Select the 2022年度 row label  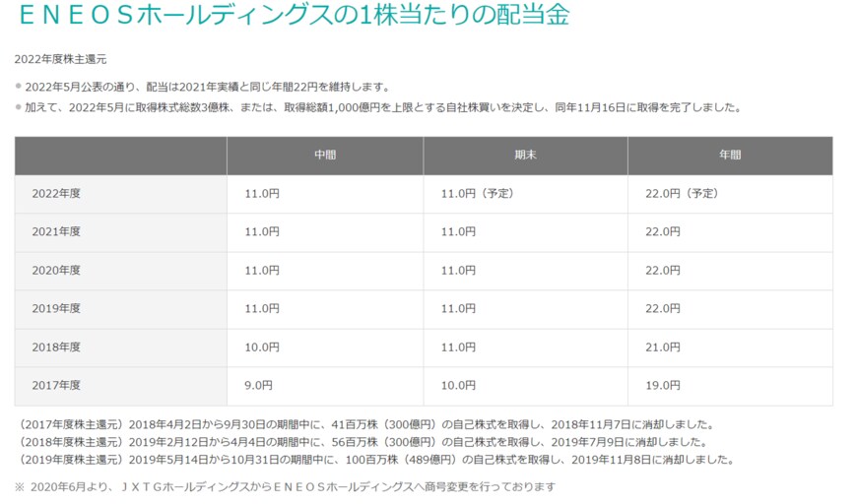(x=56, y=194)
